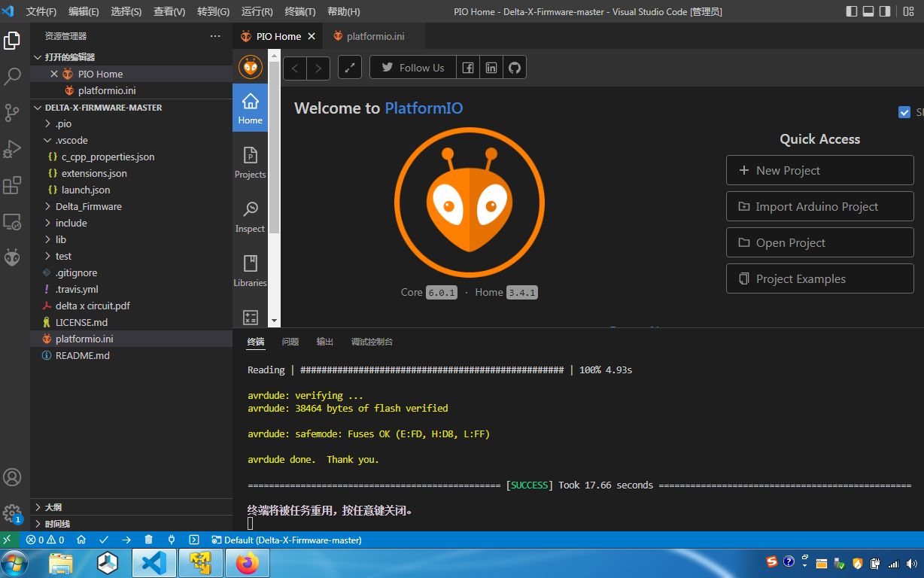Switch to the 调试控制台 panel tab
The height and width of the screenshot is (578, 924).
click(372, 342)
